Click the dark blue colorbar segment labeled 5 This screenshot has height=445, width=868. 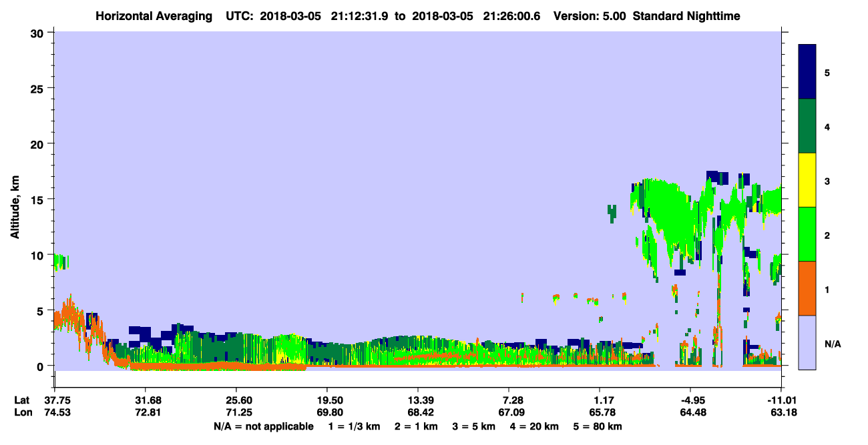pos(807,72)
